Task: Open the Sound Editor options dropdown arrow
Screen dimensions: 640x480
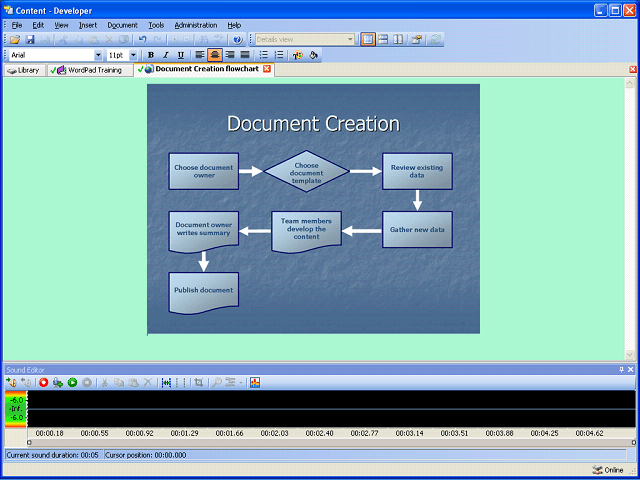Action: click(241, 383)
